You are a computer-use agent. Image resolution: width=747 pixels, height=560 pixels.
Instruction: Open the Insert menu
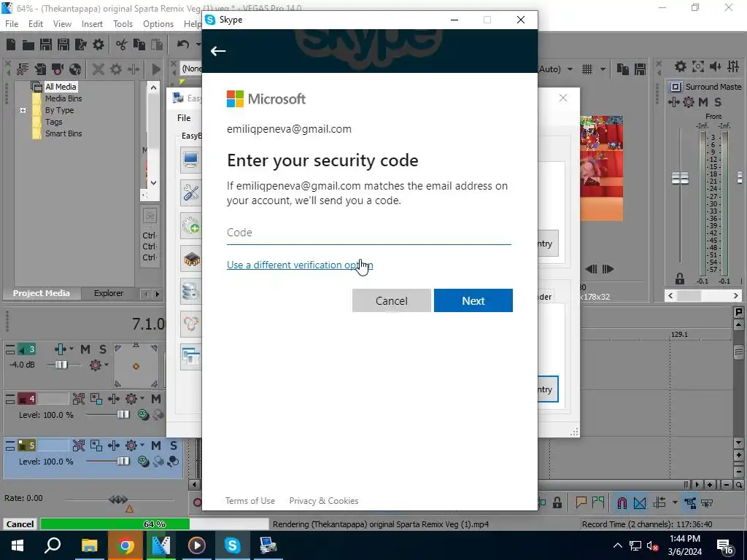(x=92, y=24)
